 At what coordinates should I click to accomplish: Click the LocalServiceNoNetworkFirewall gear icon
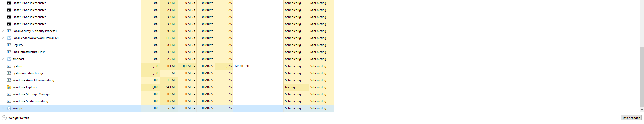(9, 38)
